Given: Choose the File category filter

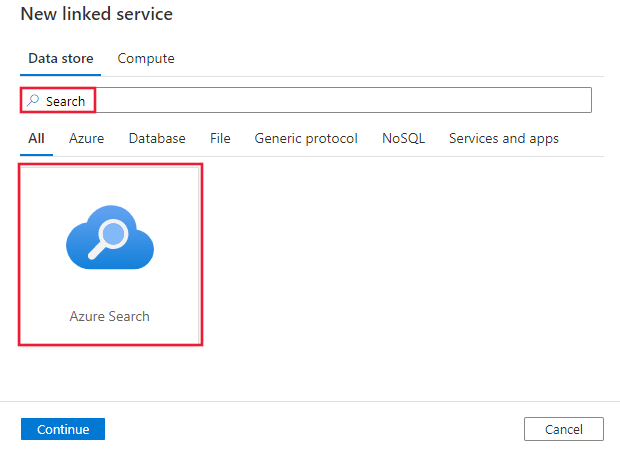Looking at the screenshot, I should click(220, 138).
